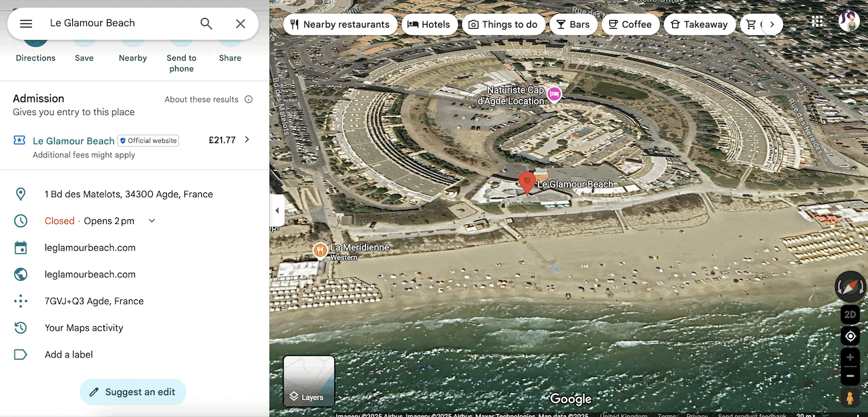This screenshot has height=417, width=868.
Task: Copy address 1 Bd des Matelots
Action: pos(129,194)
